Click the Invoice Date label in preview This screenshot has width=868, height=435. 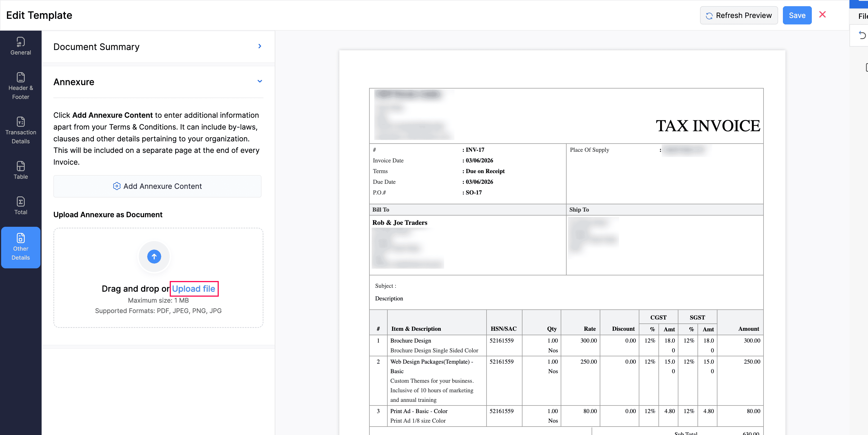pyautogui.click(x=388, y=161)
